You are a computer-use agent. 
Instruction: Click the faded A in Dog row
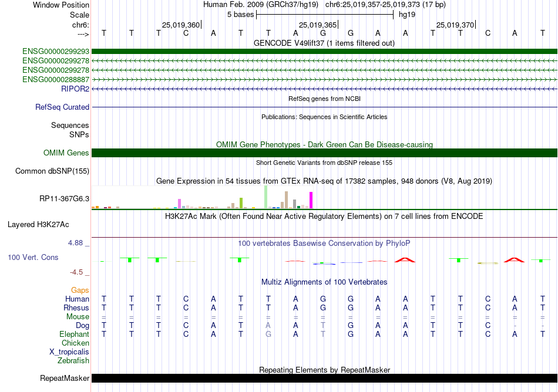pos(268,326)
